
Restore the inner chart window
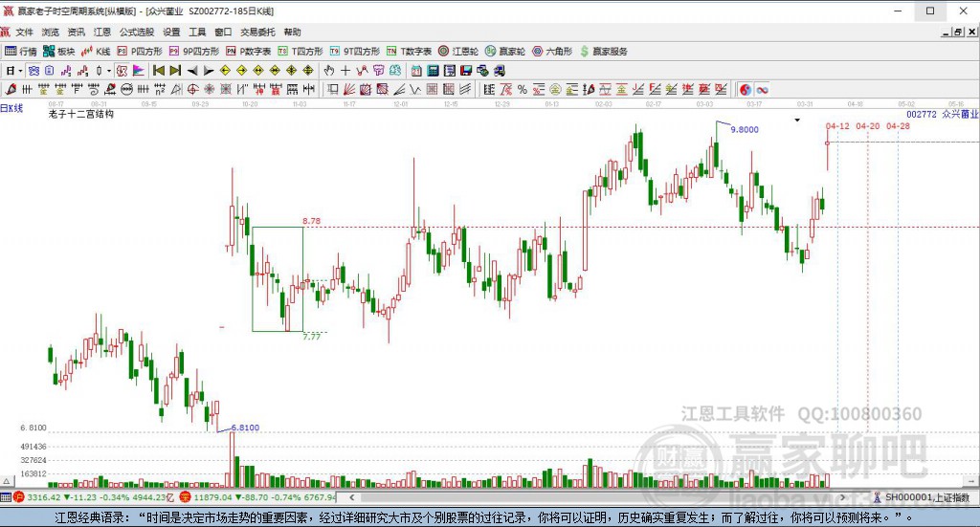click(959, 32)
